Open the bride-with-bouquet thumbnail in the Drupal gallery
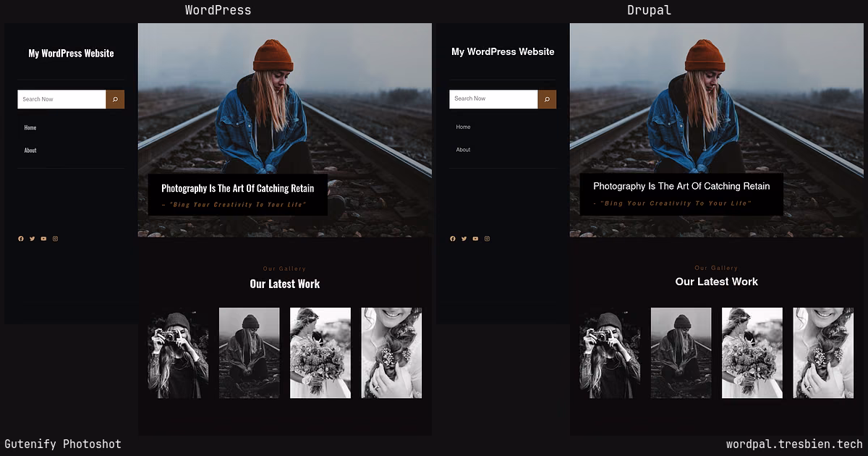 click(752, 353)
